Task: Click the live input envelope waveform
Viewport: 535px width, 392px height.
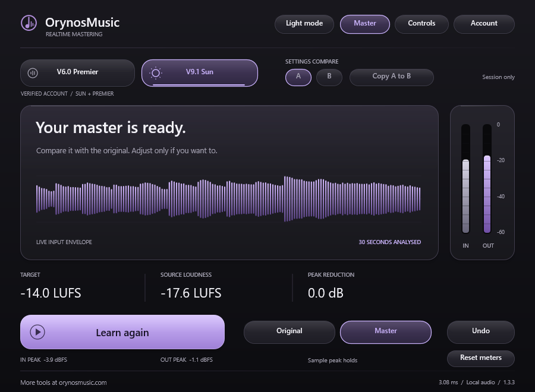Action: click(228, 199)
